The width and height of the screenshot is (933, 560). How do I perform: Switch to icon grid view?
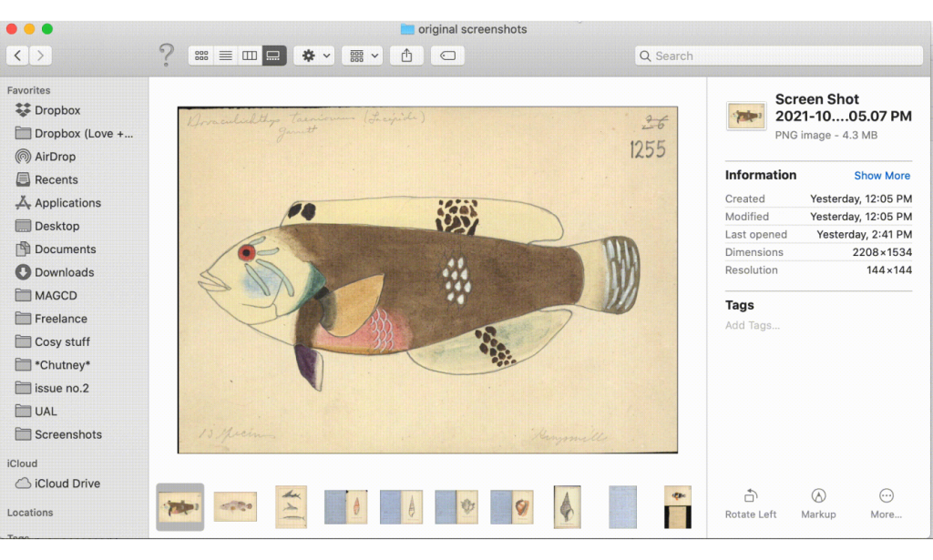coord(201,56)
